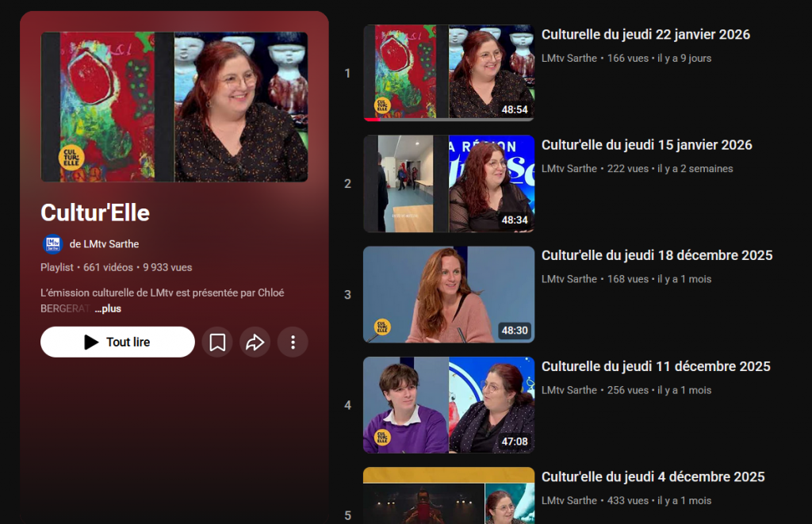Open the three-dot more actions menu
This screenshot has width=812, height=524.
coord(293,342)
